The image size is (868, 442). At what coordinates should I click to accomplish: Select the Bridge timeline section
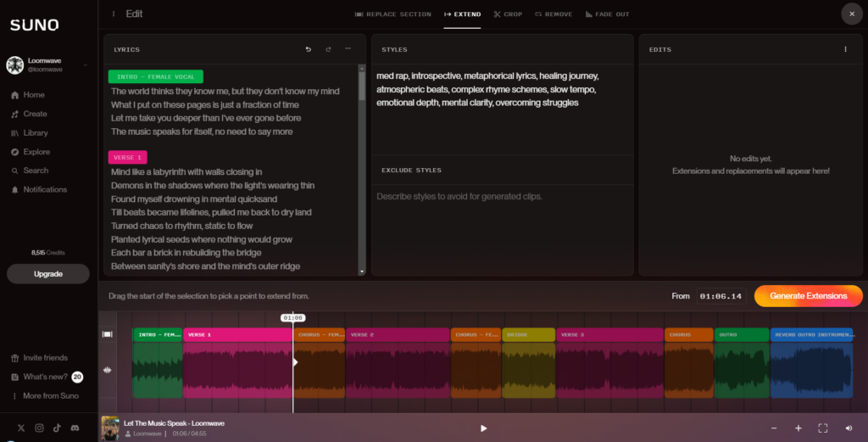(529, 334)
